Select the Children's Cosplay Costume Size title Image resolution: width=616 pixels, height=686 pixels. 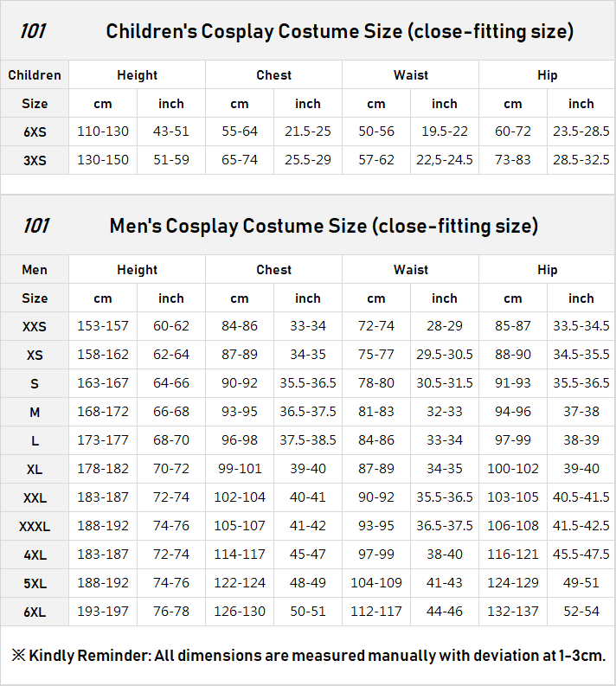(x=339, y=32)
